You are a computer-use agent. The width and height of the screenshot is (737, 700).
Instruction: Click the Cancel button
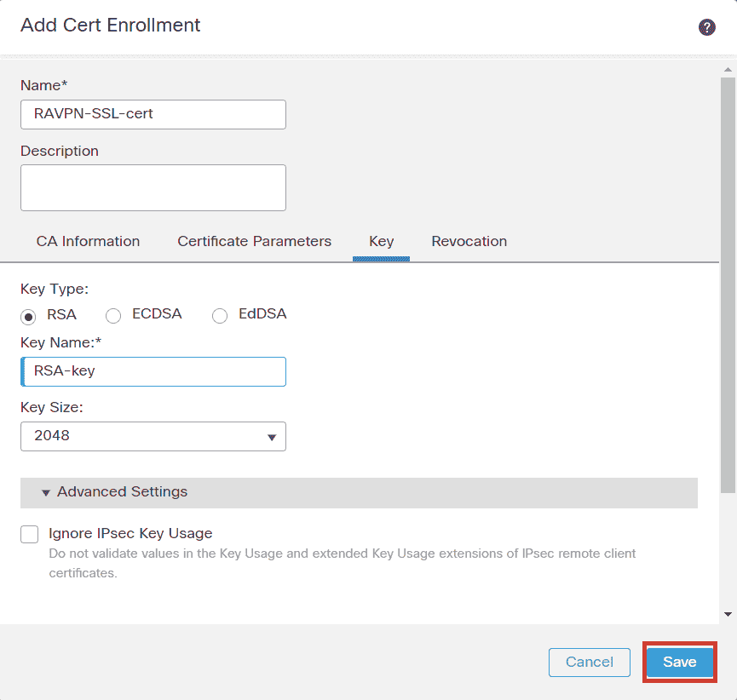click(x=590, y=663)
